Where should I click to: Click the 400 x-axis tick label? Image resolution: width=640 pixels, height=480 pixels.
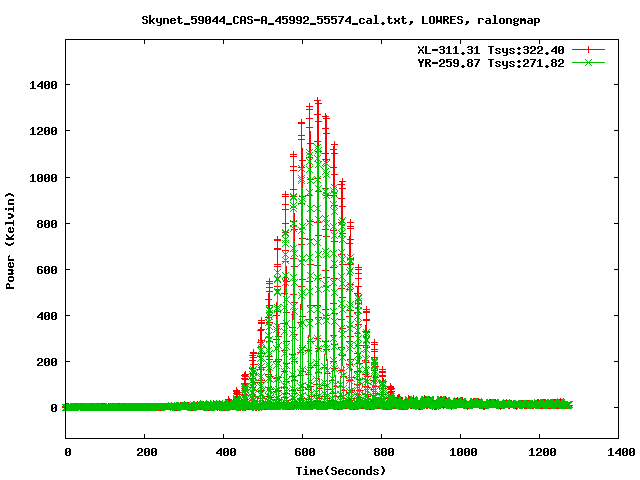point(226,452)
